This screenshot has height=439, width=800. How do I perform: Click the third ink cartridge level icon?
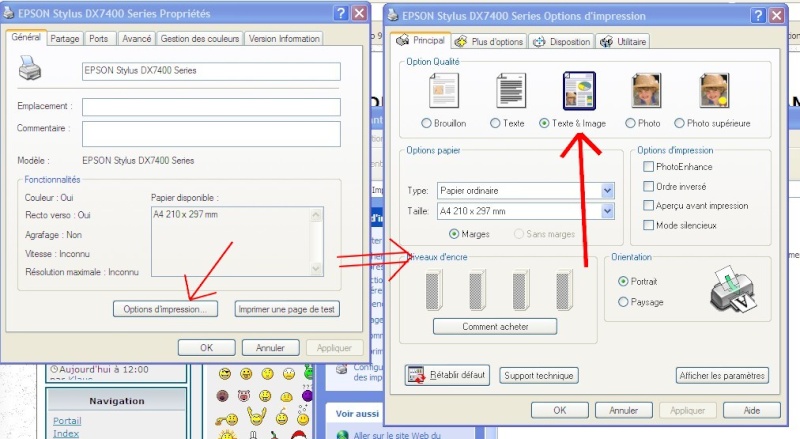(x=520, y=290)
